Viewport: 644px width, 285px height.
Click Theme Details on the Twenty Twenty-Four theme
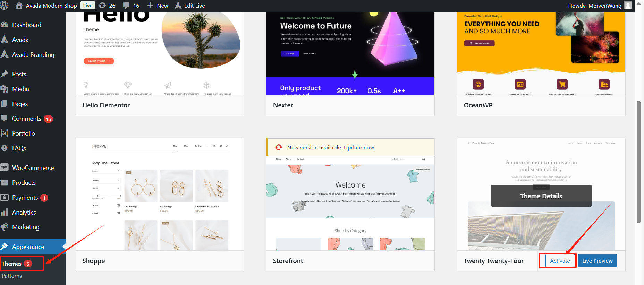click(541, 196)
